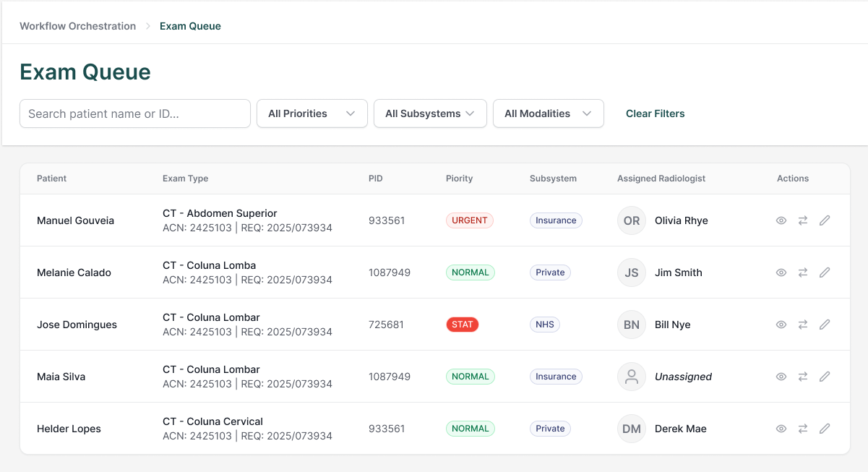Image resolution: width=868 pixels, height=472 pixels.
Task: Click Olivia Rhye's OR avatar
Action: (632, 220)
